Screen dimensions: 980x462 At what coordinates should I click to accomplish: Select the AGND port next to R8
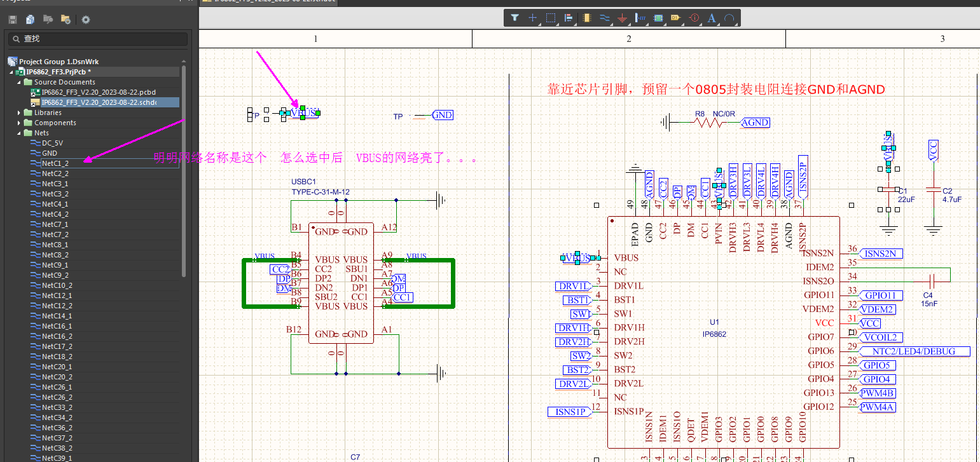[x=755, y=123]
